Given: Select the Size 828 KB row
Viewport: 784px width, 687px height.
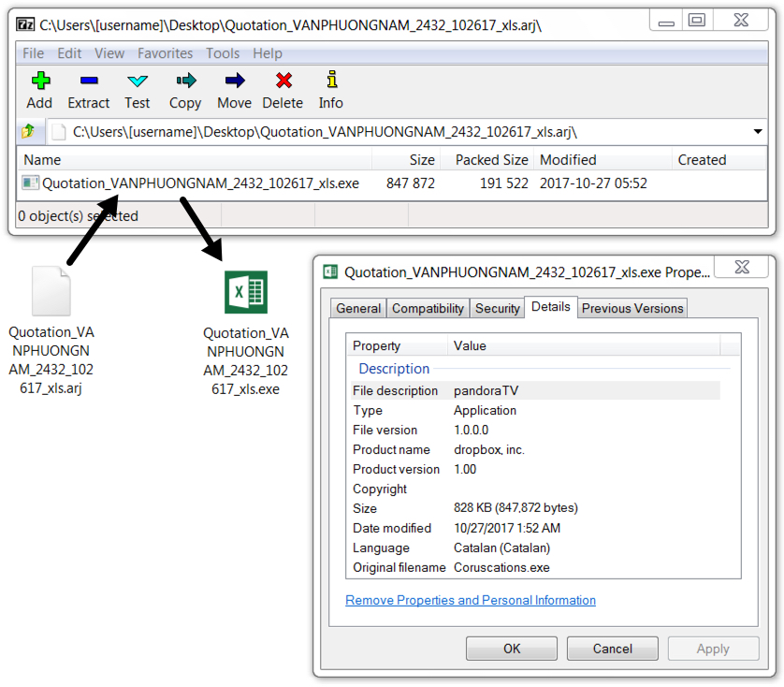Looking at the screenshot, I should point(535,508).
